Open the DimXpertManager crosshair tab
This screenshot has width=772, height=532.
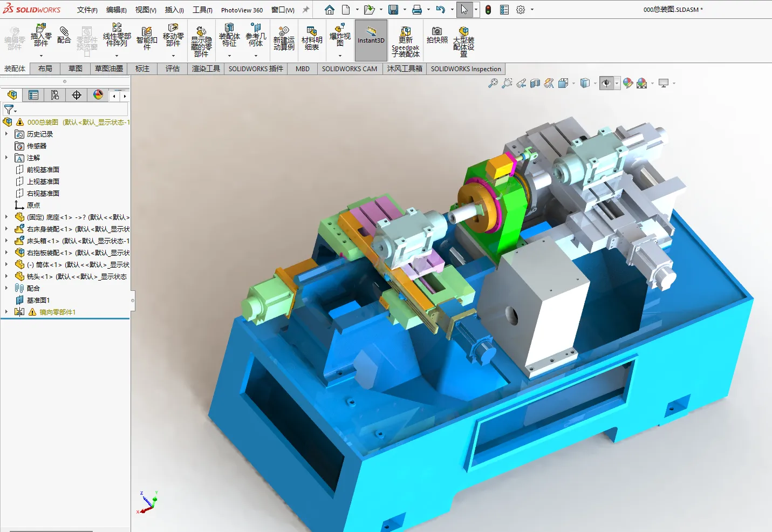tap(77, 95)
